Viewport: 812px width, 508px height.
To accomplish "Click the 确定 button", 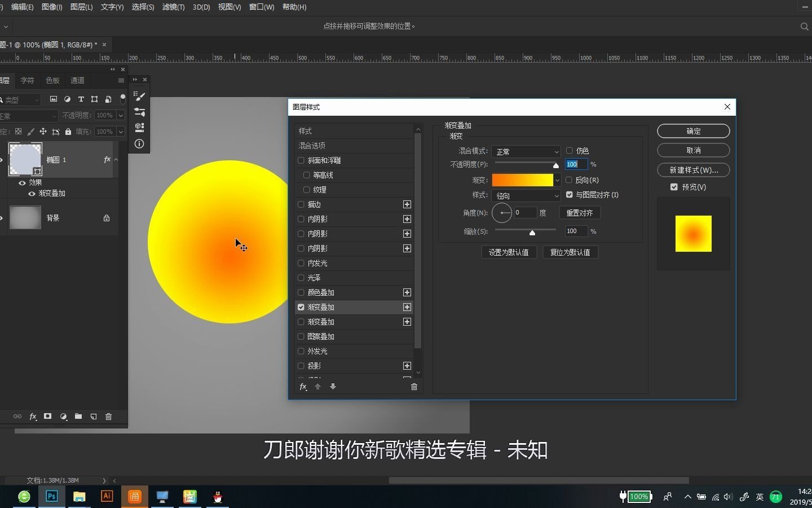I will click(x=694, y=131).
